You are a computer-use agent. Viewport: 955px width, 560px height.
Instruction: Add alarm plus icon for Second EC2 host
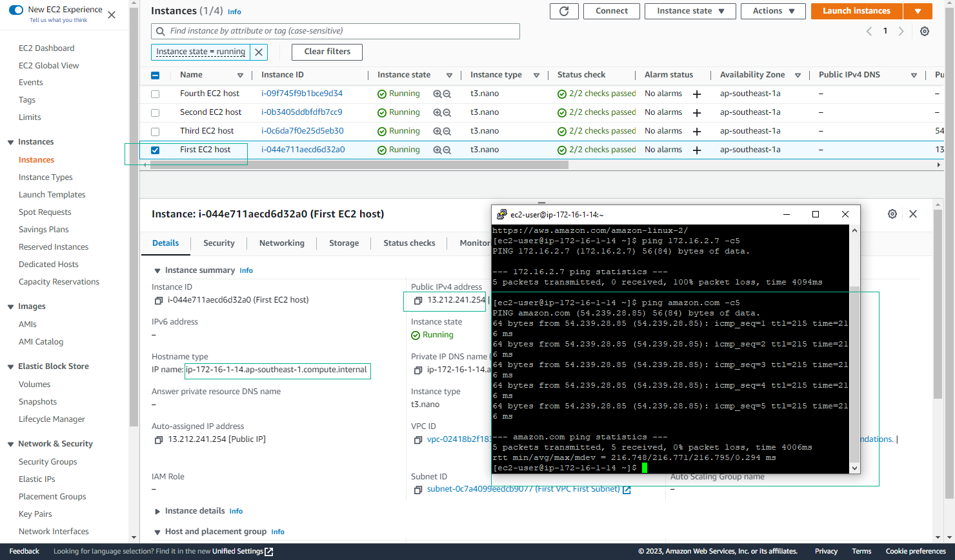pyautogui.click(x=697, y=113)
